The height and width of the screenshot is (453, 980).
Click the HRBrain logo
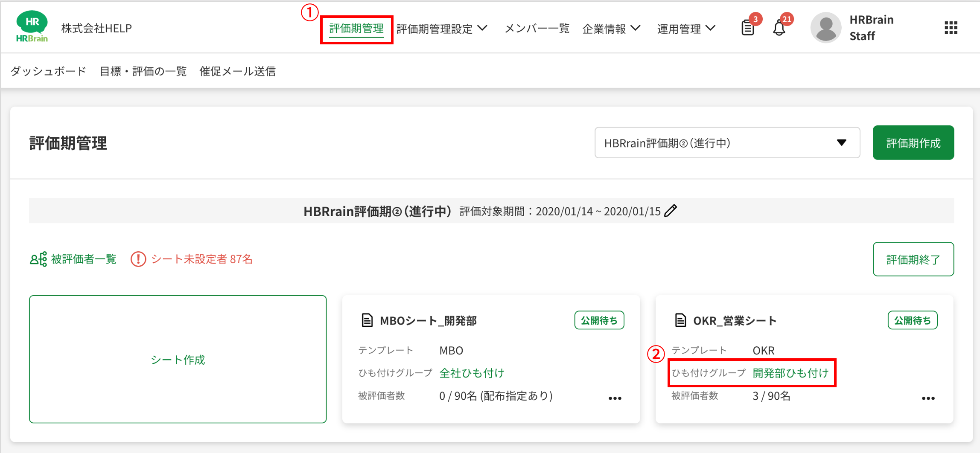pos(32,26)
